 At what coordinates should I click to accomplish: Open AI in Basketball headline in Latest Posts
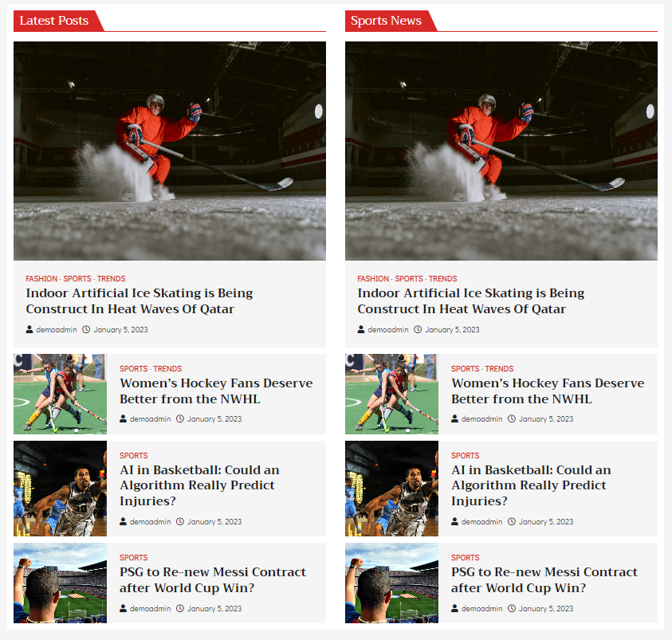199,485
